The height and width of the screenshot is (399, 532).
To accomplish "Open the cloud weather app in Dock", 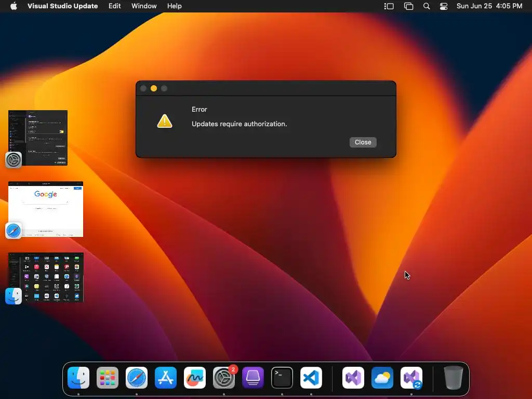I will [382, 378].
